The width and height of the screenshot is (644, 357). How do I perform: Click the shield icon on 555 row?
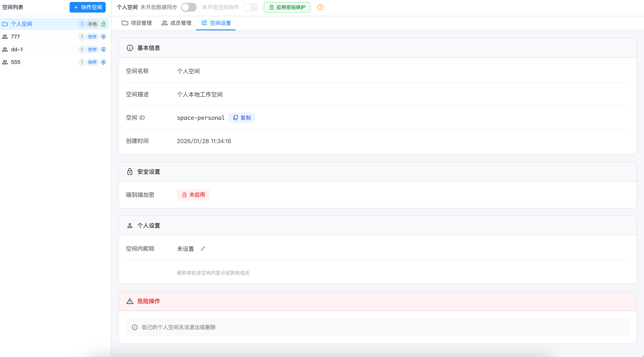[103, 62]
